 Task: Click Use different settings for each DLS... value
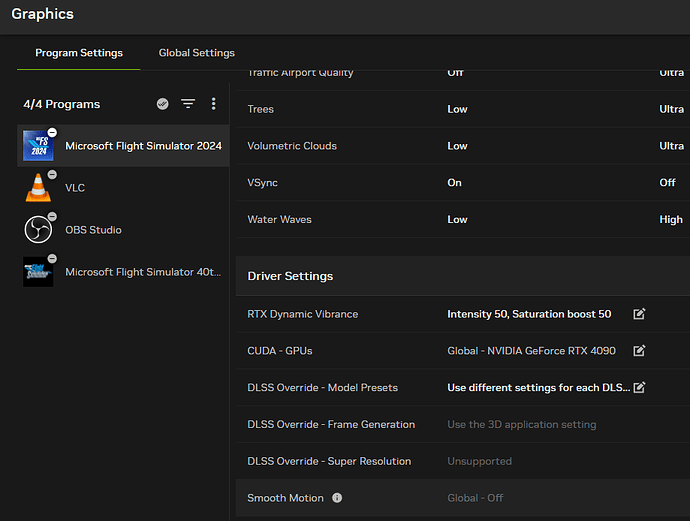pos(539,388)
